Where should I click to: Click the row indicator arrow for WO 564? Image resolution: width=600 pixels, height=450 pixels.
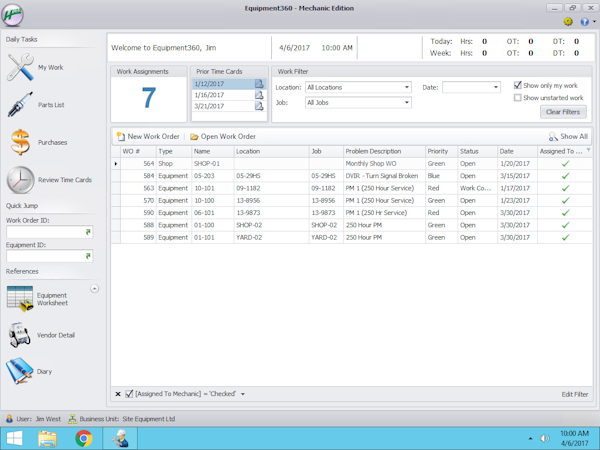[x=116, y=164]
